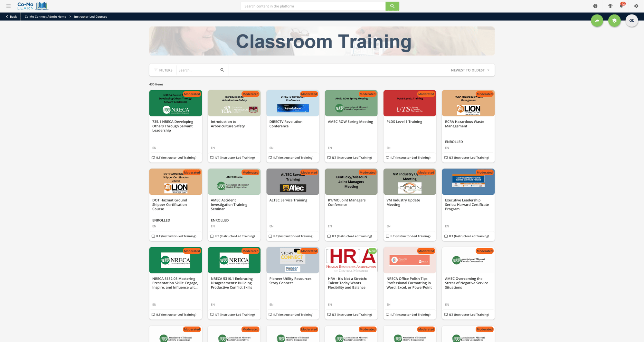Click the Co-Mo Learn logo
Viewport: 644px width, 342px height.
click(x=33, y=6)
